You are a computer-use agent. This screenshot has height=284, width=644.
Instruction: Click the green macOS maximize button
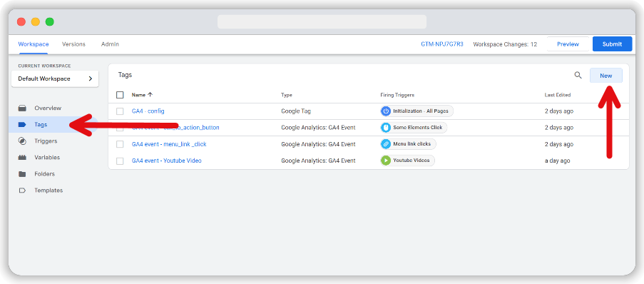(50, 22)
